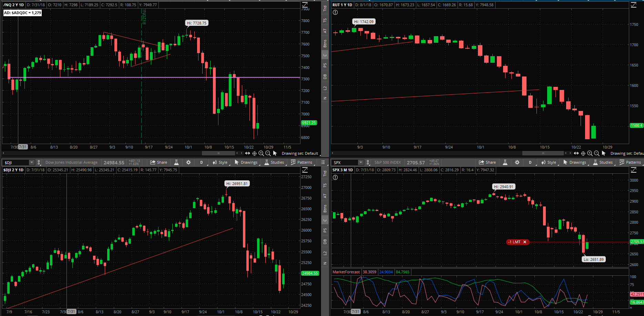
Task: Toggle the DB side panel on /NQ chart
Action: point(325,77)
